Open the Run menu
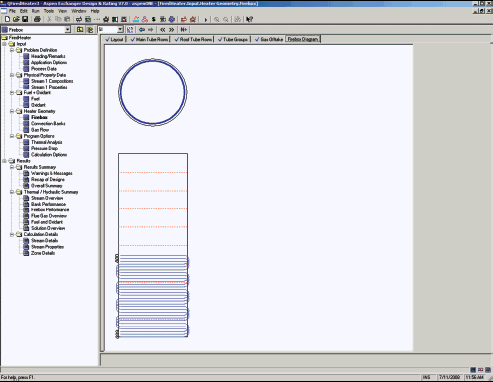The image size is (493, 382). [x=35, y=11]
